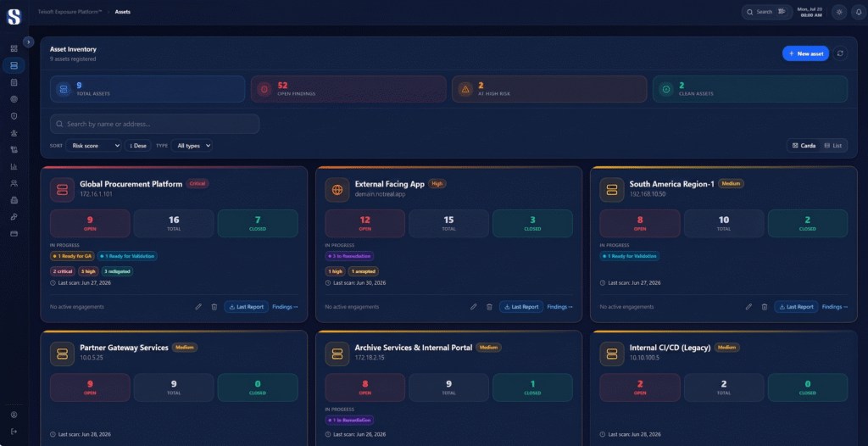Viewport: 868px width, 446px height.
Task: Click the search by name or address field
Action: 154,124
